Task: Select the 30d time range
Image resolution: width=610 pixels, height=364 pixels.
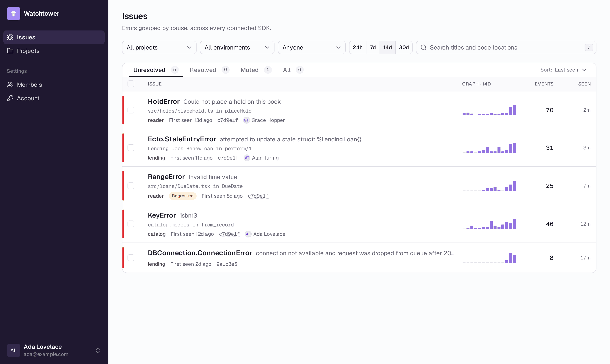Action: (x=404, y=47)
